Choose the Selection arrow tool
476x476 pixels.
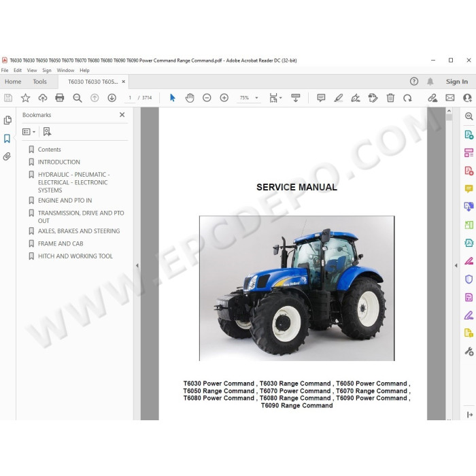pyautogui.click(x=173, y=98)
